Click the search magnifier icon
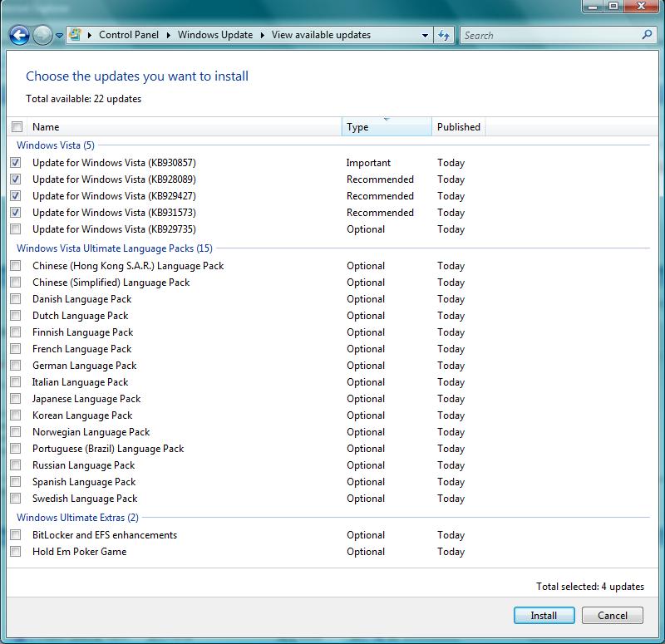The height and width of the screenshot is (644, 665). [x=647, y=35]
